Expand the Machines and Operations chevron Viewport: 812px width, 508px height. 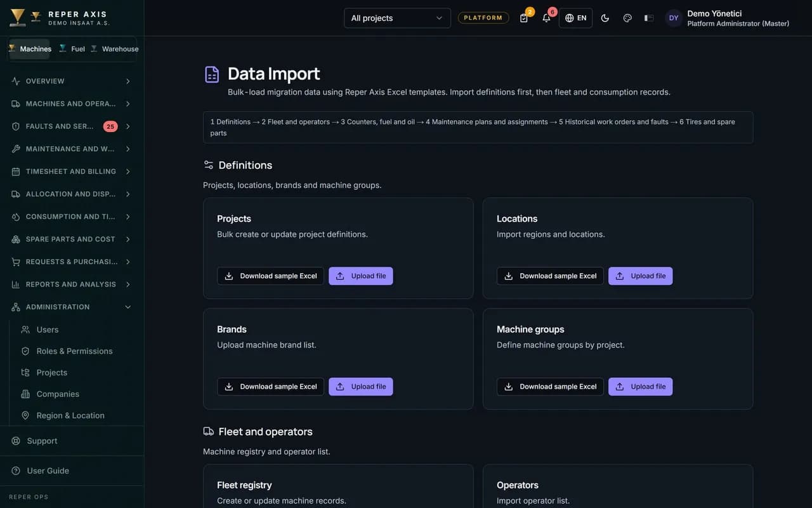128,104
